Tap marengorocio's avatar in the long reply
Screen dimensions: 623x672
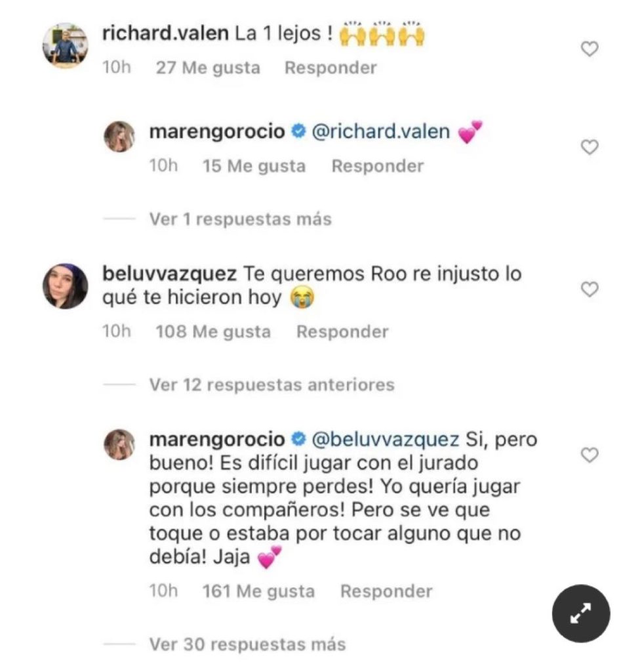(119, 444)
